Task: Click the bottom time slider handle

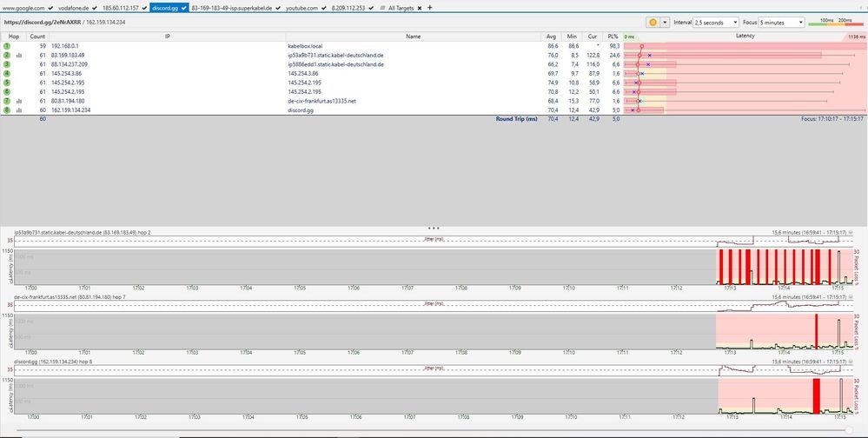Action: pyautogui.click(x=849, y=429)
